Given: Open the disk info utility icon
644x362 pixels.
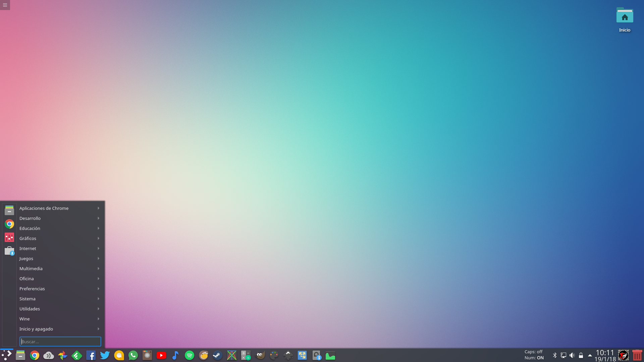Looking at the screenshot, I should (x=316, y=355).
